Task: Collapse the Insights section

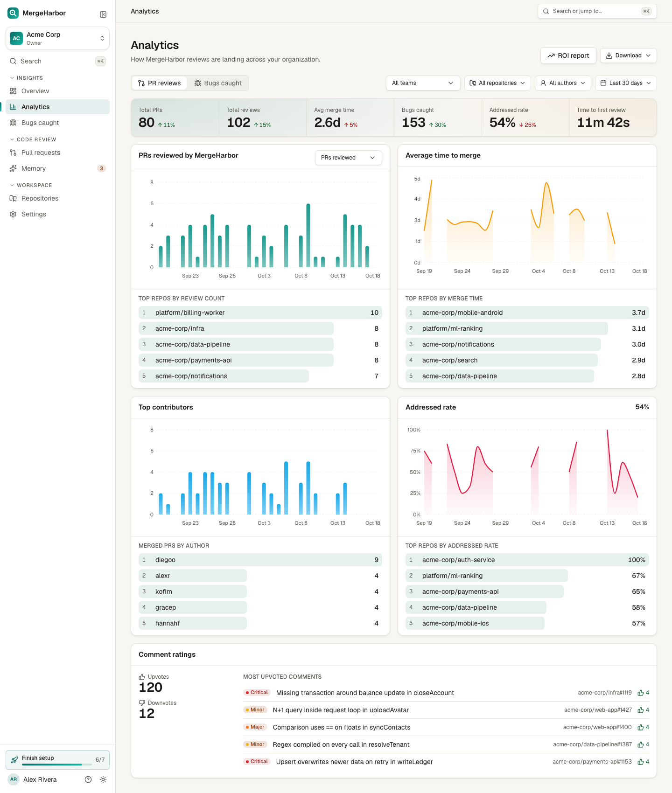Action: [x=27, y=78]
